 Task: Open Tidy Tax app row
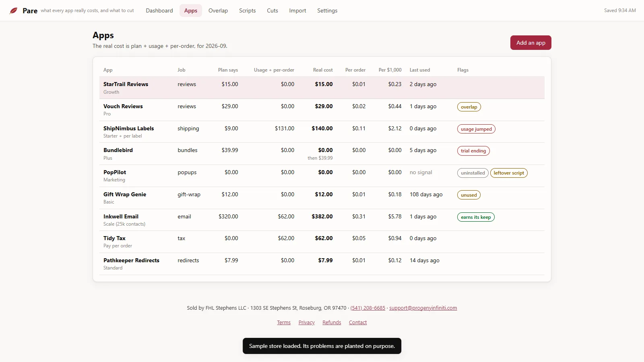coord(322,242)
